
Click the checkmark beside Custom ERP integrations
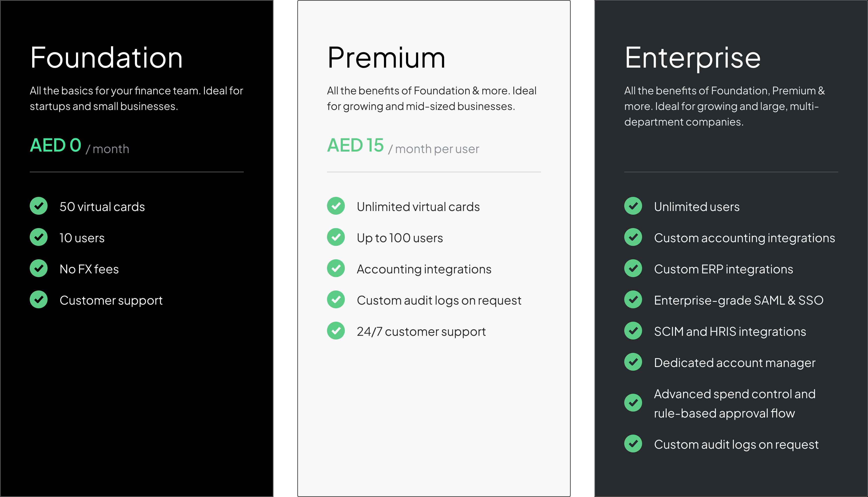click(633, 268)
